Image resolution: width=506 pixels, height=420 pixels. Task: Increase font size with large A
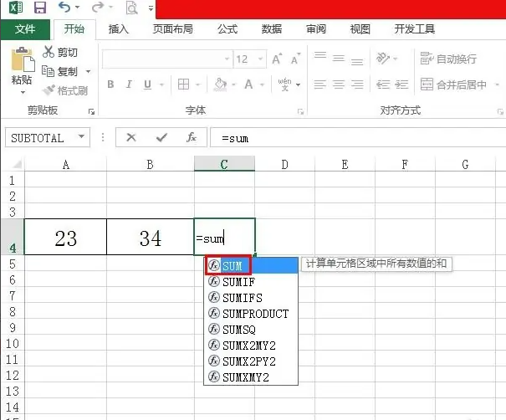277,59
